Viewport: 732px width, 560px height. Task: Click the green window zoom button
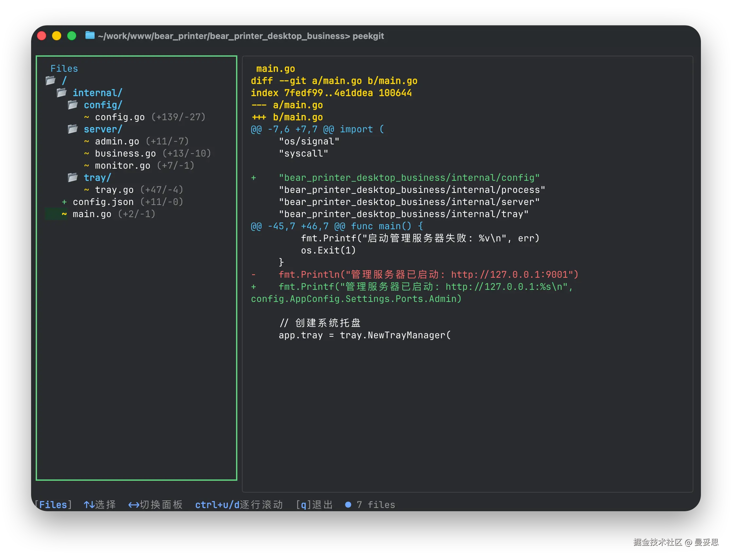click(72, 36)
